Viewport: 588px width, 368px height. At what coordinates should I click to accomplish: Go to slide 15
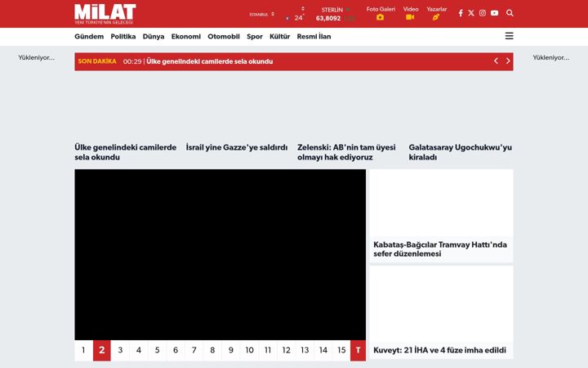[341, 350]
